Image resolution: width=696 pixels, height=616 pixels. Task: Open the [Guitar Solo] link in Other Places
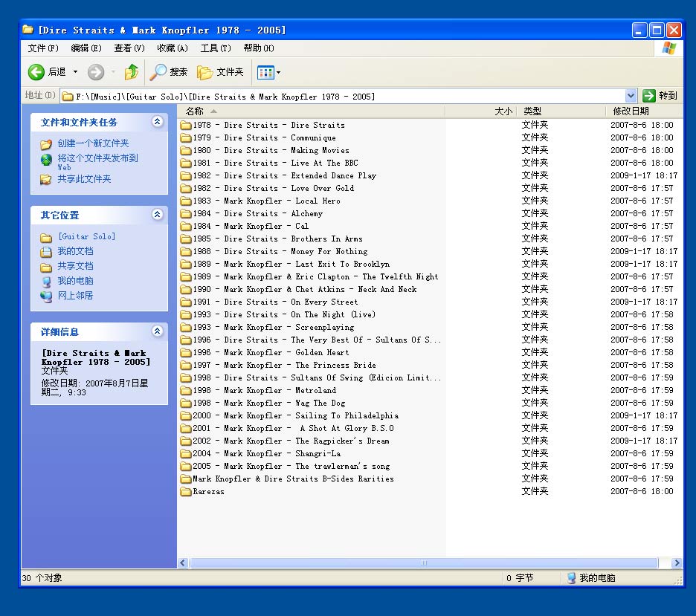[86, 237]
